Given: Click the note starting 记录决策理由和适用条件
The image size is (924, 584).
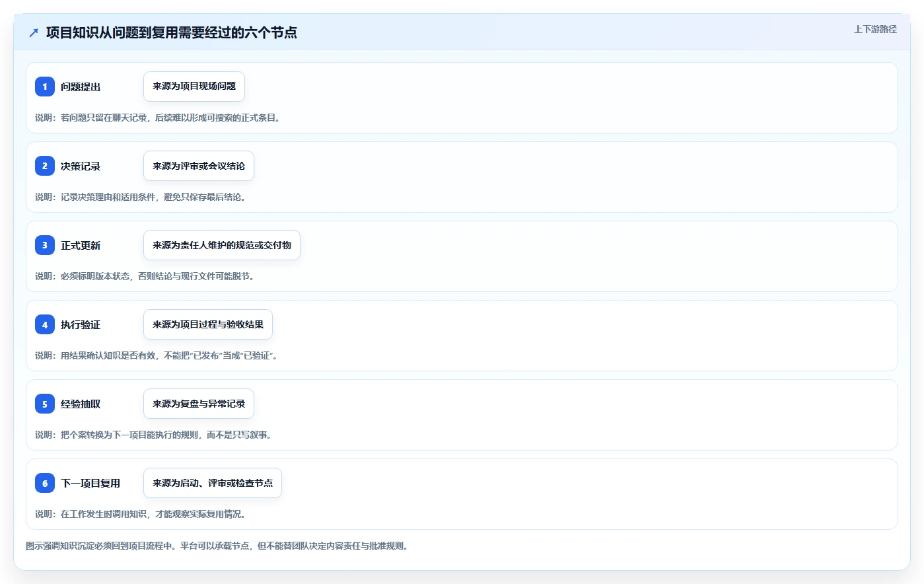Looking at the screenshot, I should point(140,197).
